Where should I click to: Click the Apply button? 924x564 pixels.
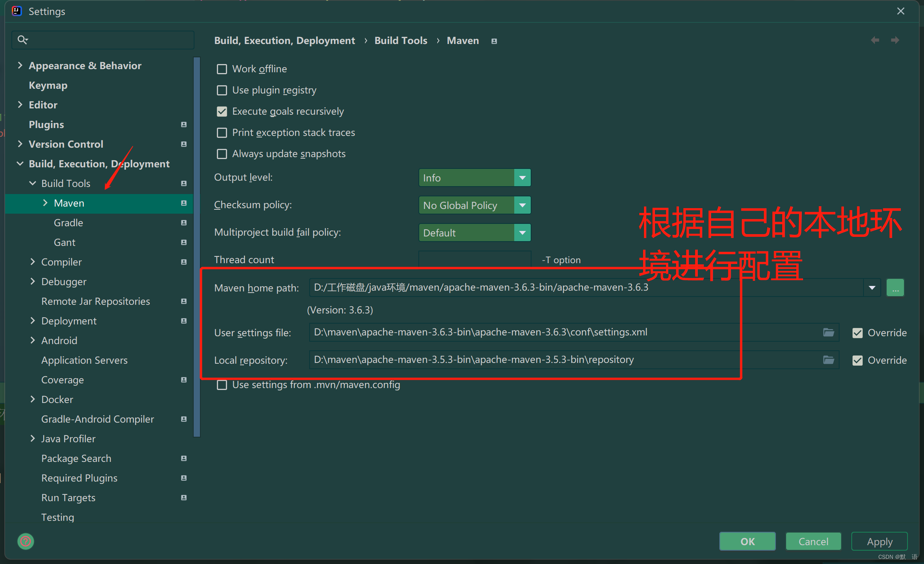click(x=879, y=542)
